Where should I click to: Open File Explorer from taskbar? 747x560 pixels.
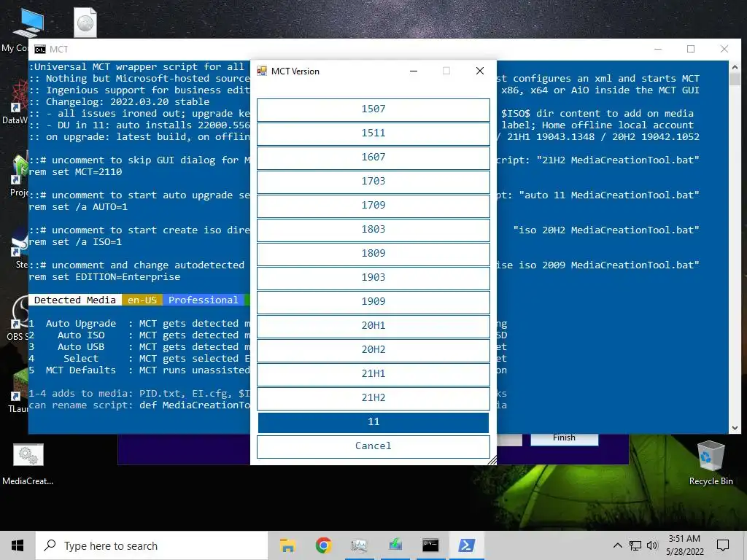(287, 545)
